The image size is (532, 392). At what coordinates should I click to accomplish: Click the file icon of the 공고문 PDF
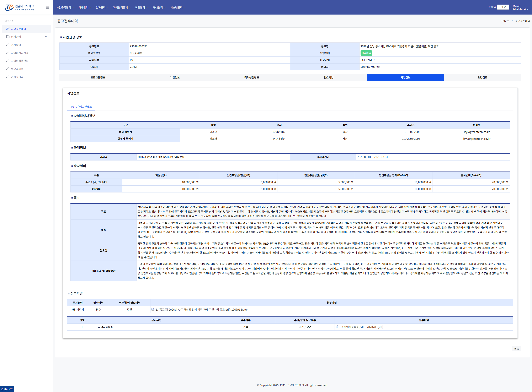click(x=153, y=309)
